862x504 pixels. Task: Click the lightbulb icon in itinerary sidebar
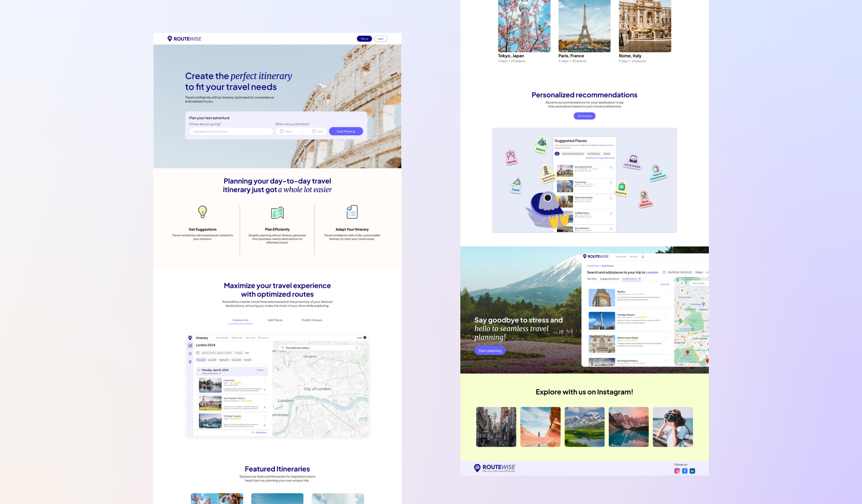[190, 362]
